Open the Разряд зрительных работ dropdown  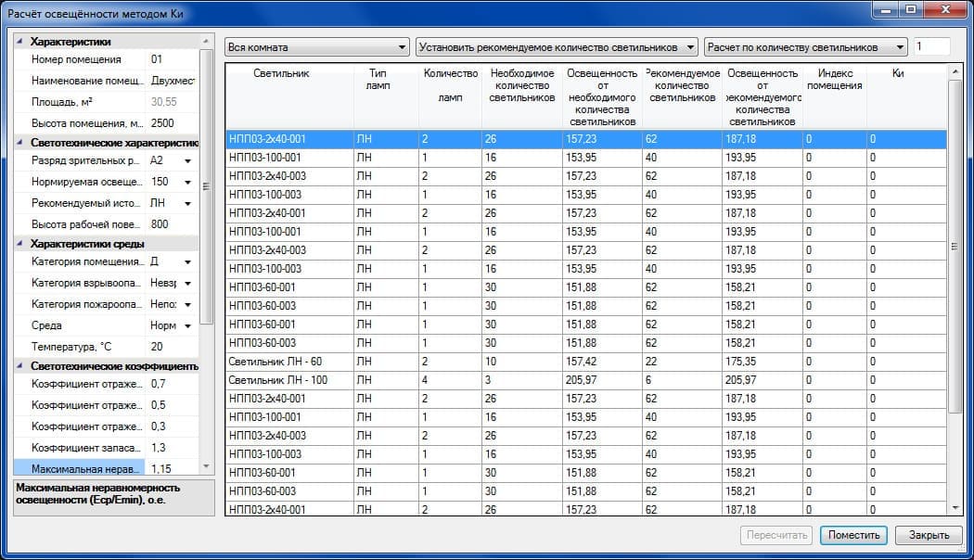pyautogui.click(x=187, y=160)
